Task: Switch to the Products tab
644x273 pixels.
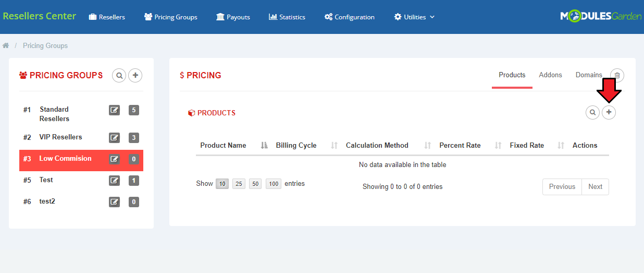Action: 512,75
